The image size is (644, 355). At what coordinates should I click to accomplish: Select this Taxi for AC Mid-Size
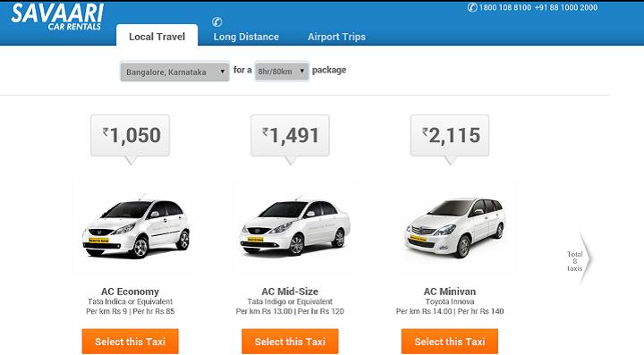click(290, 342)
